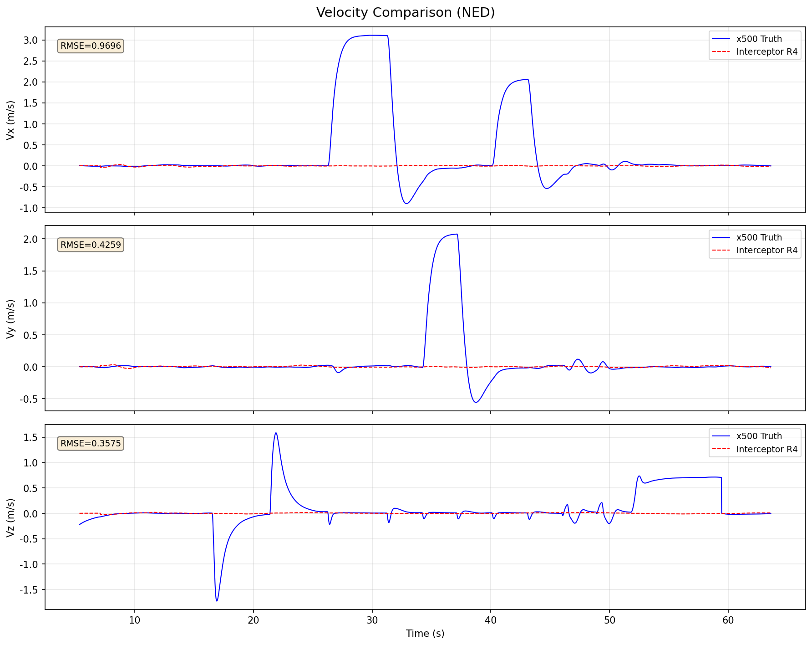The image size is (812, 645).
Task: Select RMSE=0.4259 box in Vy plot
Action: [91, 245]
